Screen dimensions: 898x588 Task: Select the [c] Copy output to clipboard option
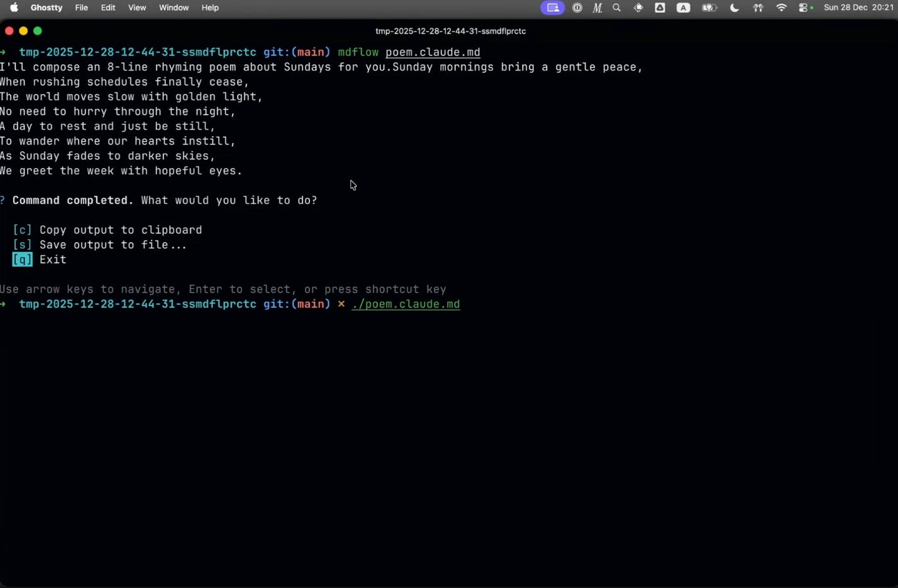(107, 230)
